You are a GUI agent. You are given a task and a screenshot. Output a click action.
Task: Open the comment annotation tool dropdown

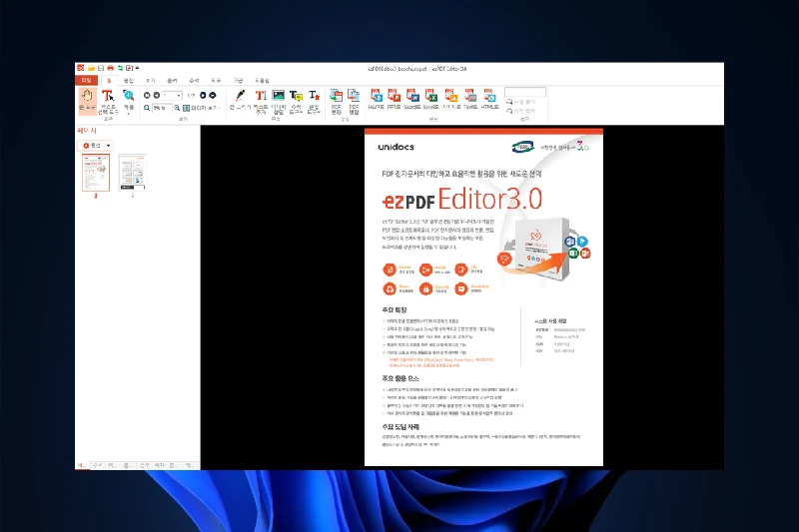(x=296, y=101)
